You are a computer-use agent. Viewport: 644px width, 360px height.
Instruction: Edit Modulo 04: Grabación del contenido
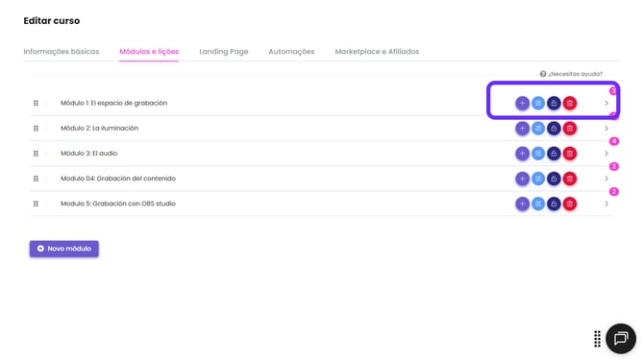pos(538,179)
